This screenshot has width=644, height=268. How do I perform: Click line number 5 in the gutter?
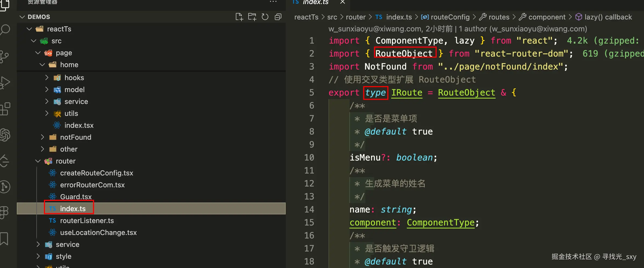(x=312, y=93)
